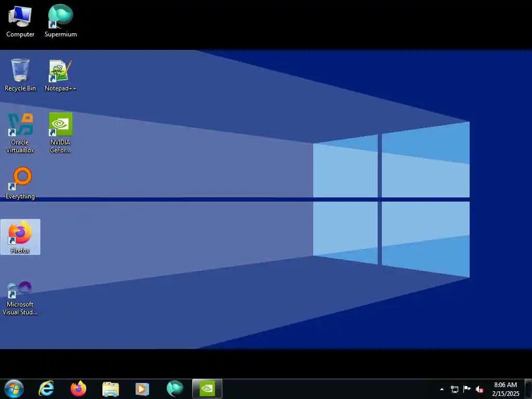Viewport: 532px width, 399px height.
Task: Select the Recycle Bin icon
Action: 20,75
